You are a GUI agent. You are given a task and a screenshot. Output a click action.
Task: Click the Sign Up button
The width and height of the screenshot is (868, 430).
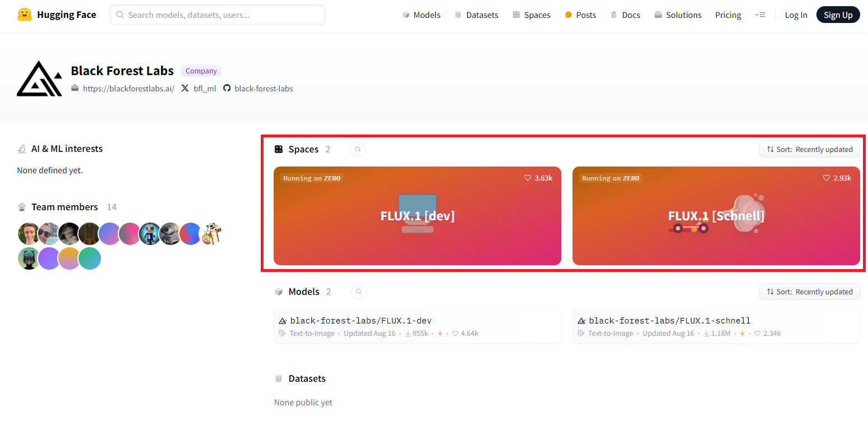tap(838, 15)
